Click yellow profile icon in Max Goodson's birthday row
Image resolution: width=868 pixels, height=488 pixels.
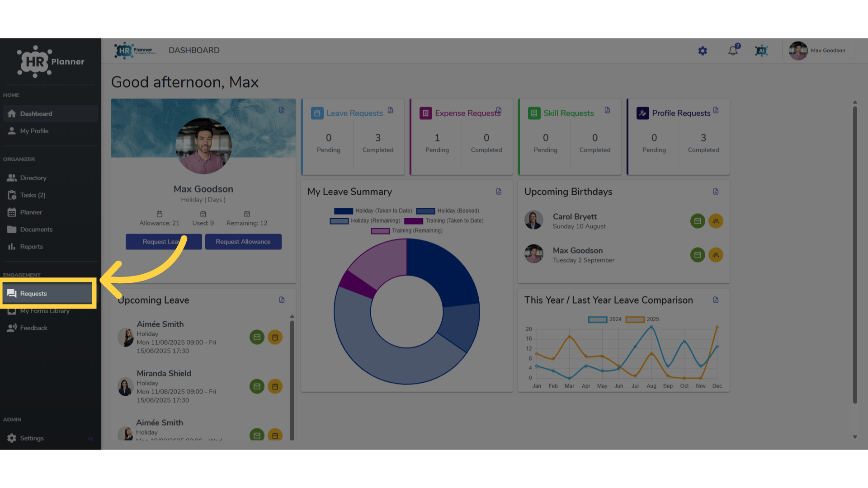pos(716,255)
